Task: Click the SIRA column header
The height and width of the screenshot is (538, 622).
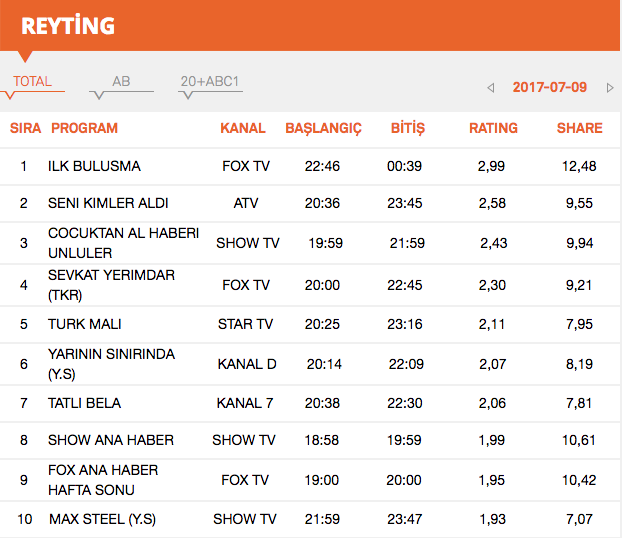Action: [x=25, y=128]
